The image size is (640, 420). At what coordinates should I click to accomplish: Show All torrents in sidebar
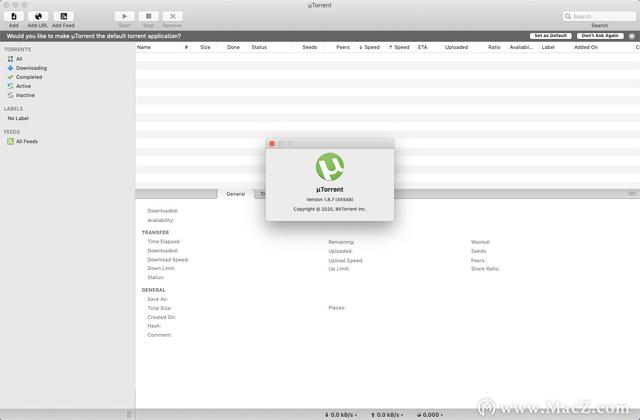click(x=19, y=59)
